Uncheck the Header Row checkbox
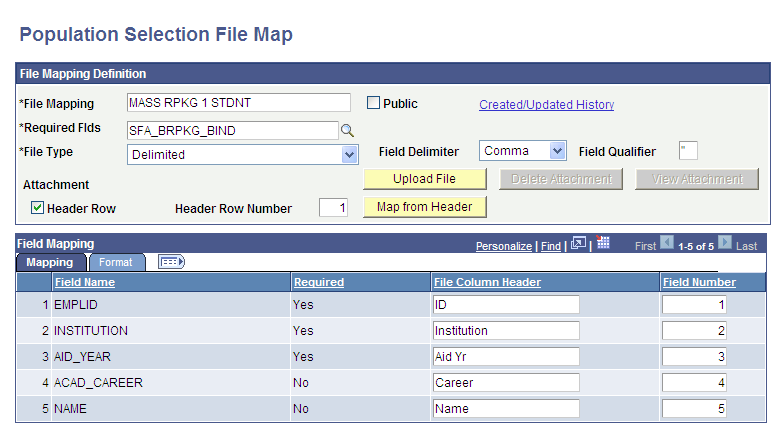 pyautogui.click(x=37, y=208)
